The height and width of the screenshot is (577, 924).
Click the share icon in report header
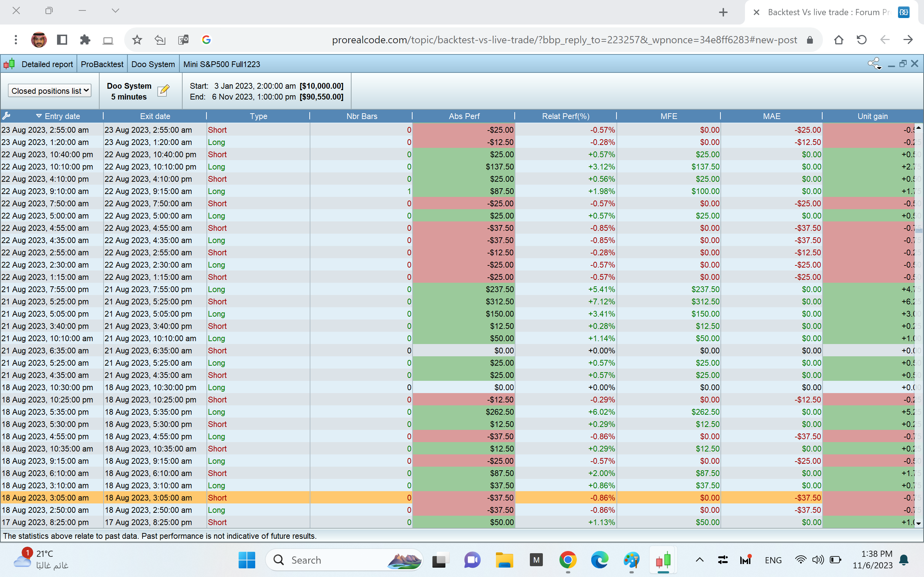pos(873,64)
